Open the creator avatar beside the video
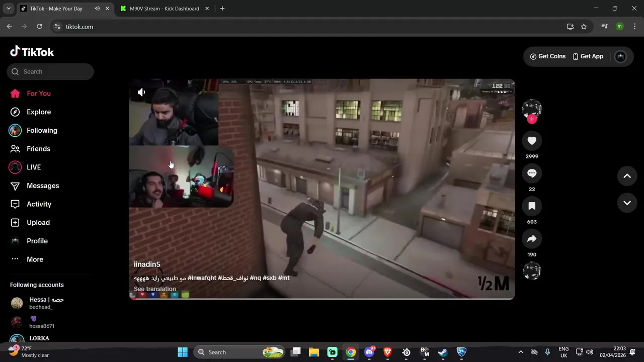The image size is (644, 362). coord(532,109)
